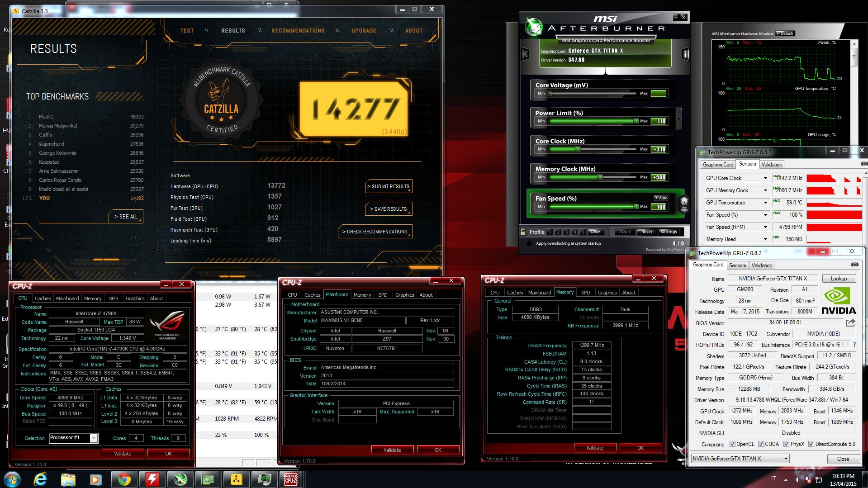Select Afterburner profile slot 3
The image size is (868, 488).
[x=566, y=232]
